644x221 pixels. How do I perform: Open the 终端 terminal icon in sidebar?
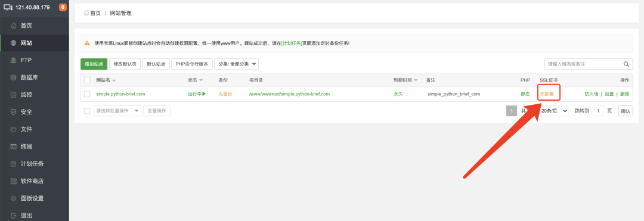(x=14, y=147)
